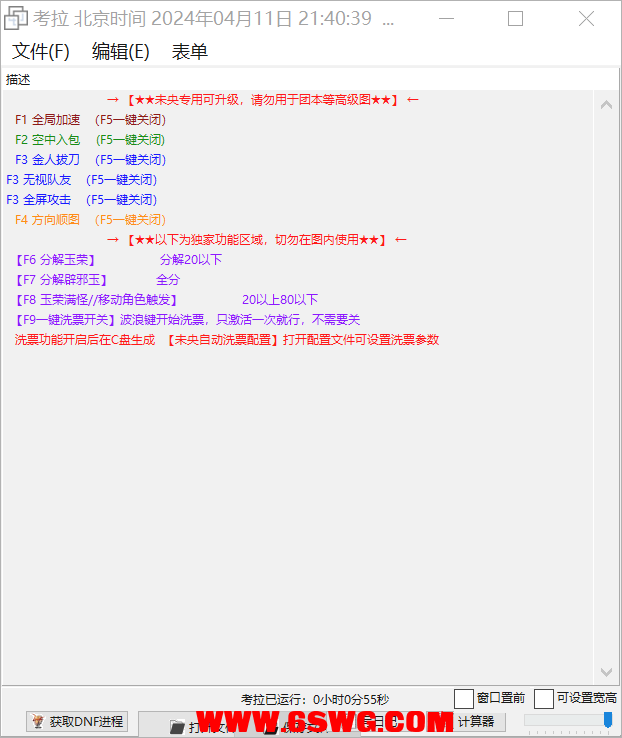Viewport: 622px width, 738px height.
Task: Click the 【未央自动洗票配置】 text
Action: 223,340
